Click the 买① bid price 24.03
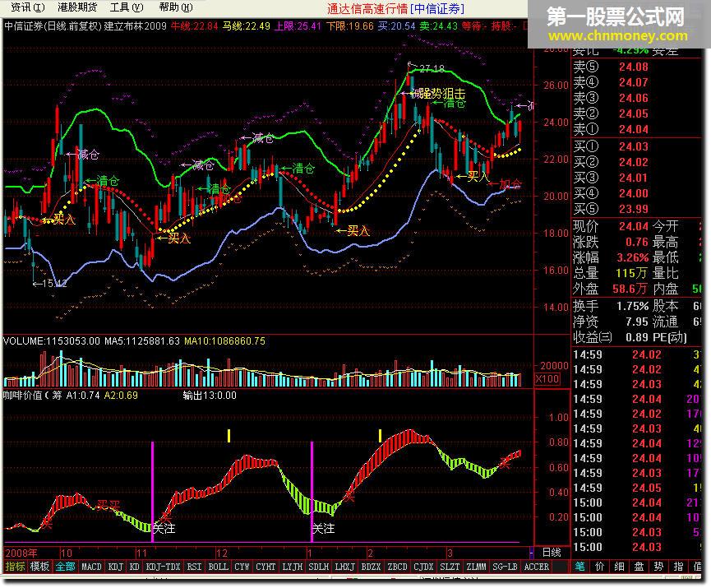Image resolution: width=711 pixels, height=588 pixels. pyautogui.click(x=634, y=146)
